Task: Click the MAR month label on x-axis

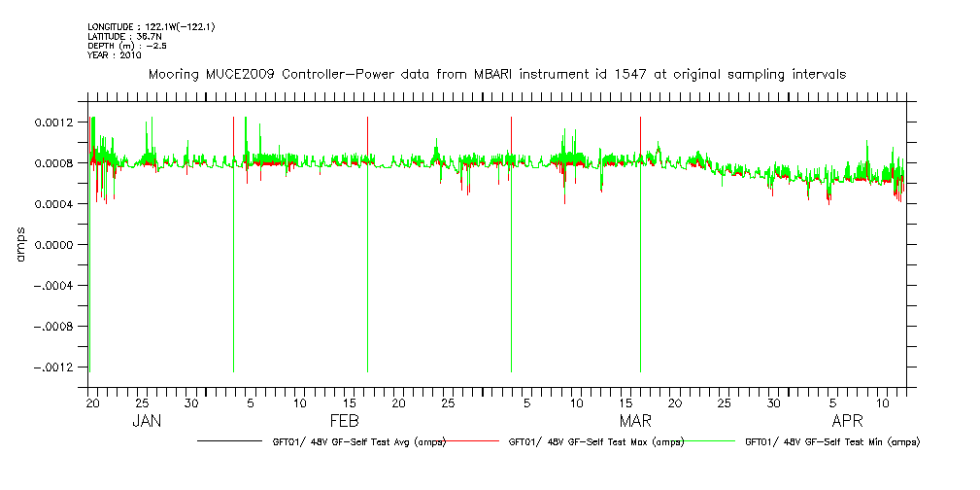Action: pos(635,421)
